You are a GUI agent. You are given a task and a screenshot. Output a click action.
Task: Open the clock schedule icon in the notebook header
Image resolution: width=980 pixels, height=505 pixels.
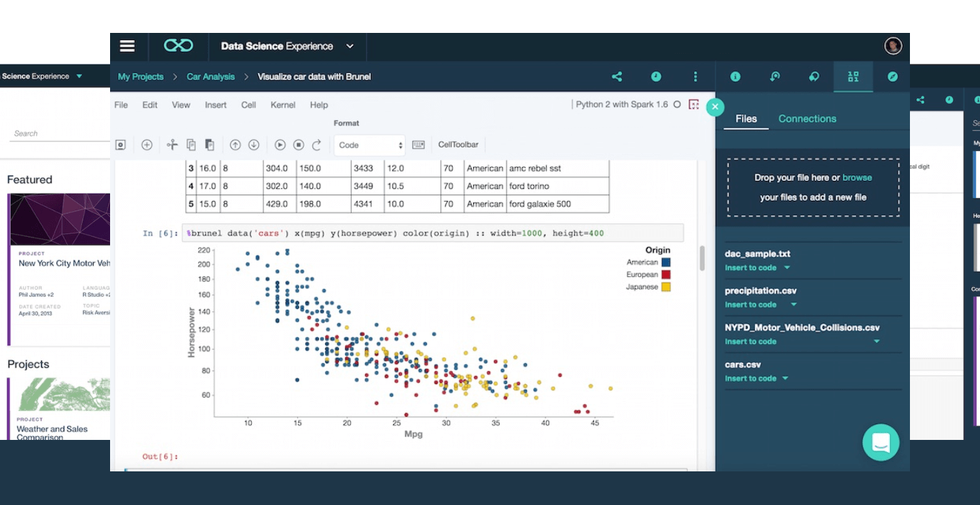click(x=656, y=77)
